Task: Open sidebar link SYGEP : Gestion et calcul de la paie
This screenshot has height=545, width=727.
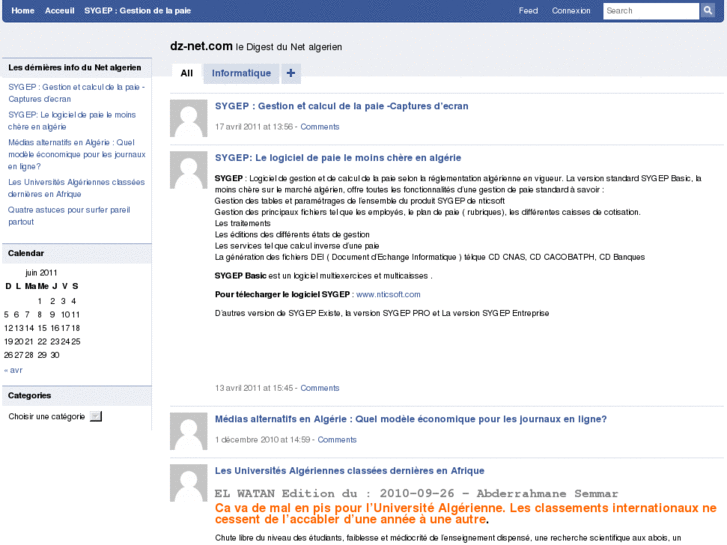Action: [x=77, y=93]
